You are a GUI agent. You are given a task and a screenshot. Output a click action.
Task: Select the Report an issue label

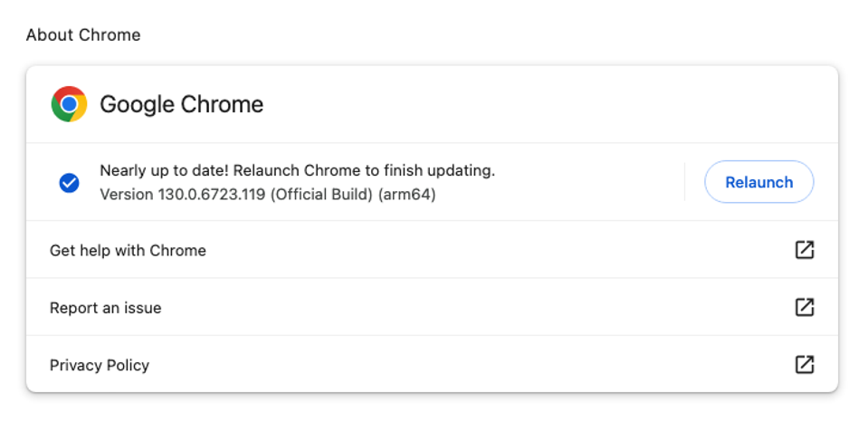tap(105, 308)
